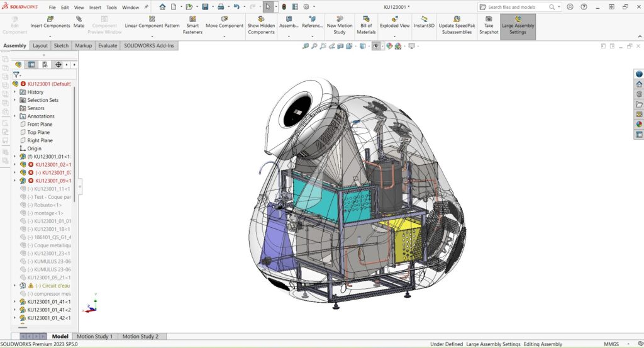Toggle Show Hidden Components
This screenshot has height=348, width=644.
pyautogui.click(x=261, y=25)
